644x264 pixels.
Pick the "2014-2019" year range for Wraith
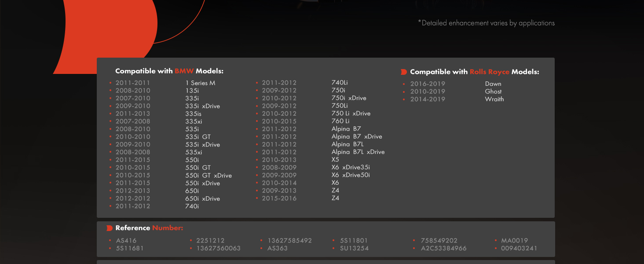tap(428, 99)
